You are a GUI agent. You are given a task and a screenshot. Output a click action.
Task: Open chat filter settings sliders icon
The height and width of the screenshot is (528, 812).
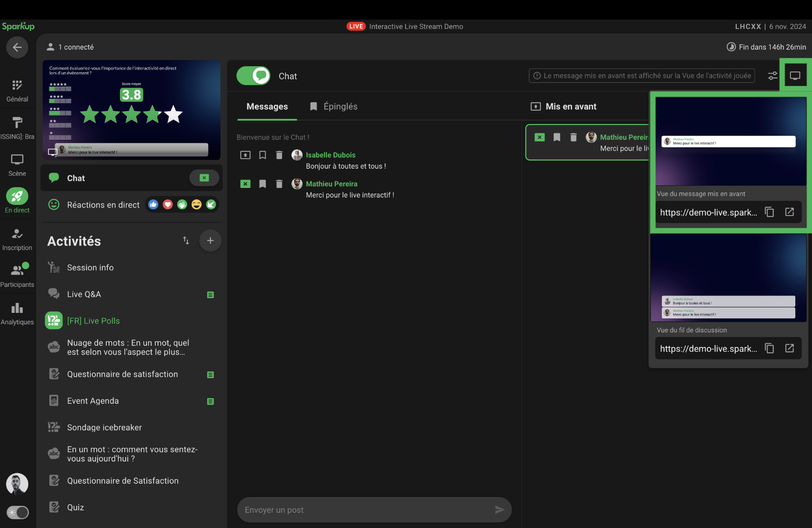coord(772,76)
